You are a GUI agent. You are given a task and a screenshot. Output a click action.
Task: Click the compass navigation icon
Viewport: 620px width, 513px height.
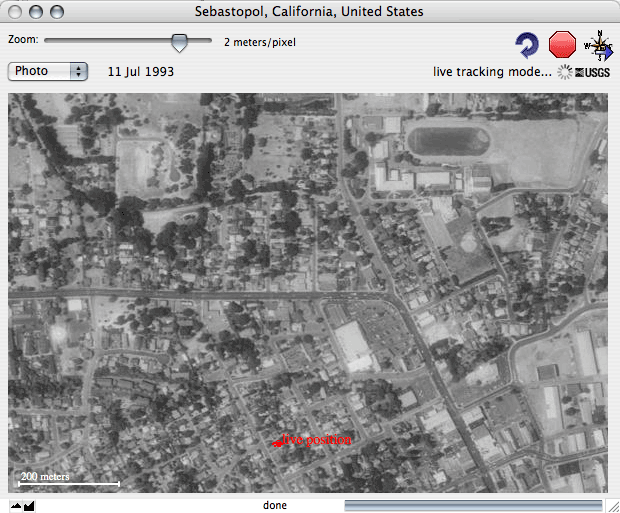pos(599,44)
